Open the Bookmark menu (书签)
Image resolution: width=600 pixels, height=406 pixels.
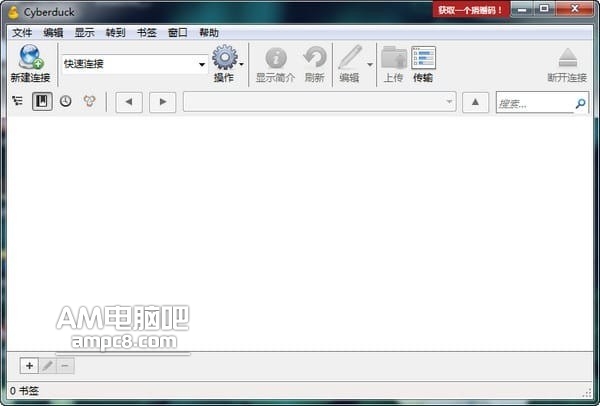(x=147, y=33)
